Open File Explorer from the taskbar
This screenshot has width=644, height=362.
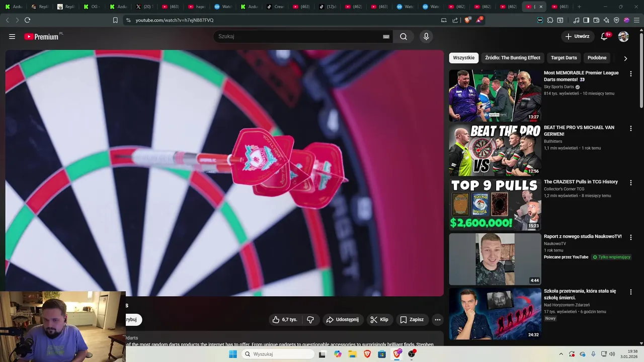click(x=353, y=354)
